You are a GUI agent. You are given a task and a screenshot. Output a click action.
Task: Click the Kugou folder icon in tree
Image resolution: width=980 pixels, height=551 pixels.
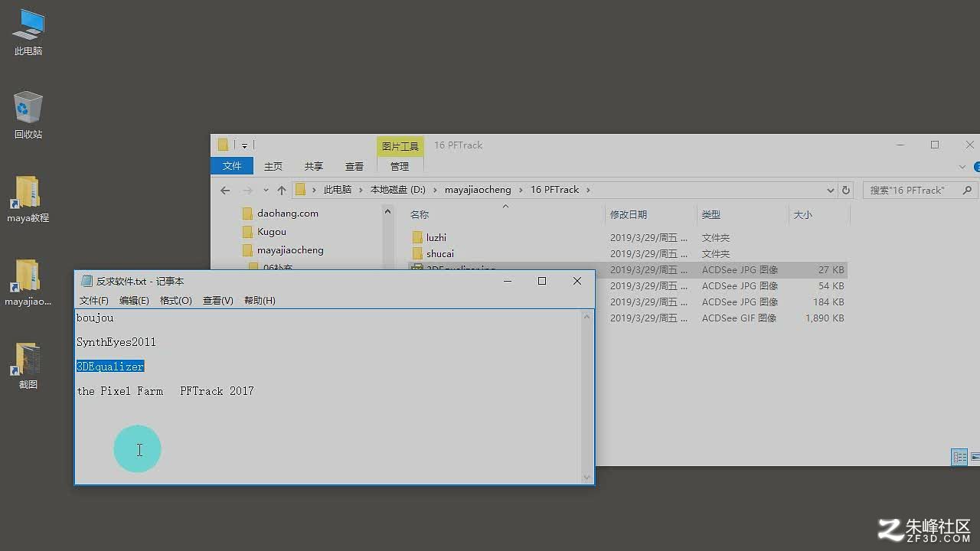(x=247, y=231)
